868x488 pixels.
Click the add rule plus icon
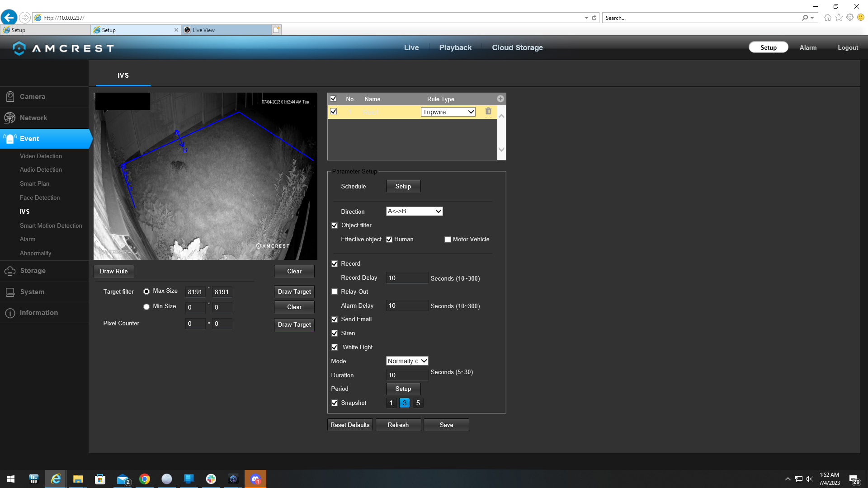click(x=500, y=99)
